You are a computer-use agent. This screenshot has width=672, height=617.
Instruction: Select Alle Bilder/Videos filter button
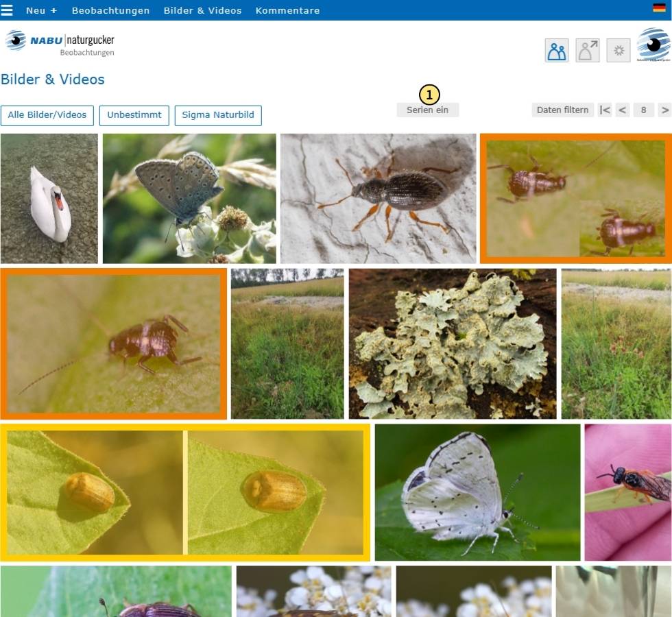(47, 115)
